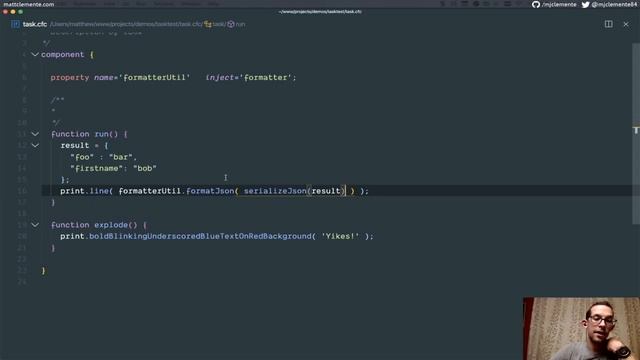The image size is (640, 360).
Task: Click the green zoom window button
Action: click(x=20, y=12)
